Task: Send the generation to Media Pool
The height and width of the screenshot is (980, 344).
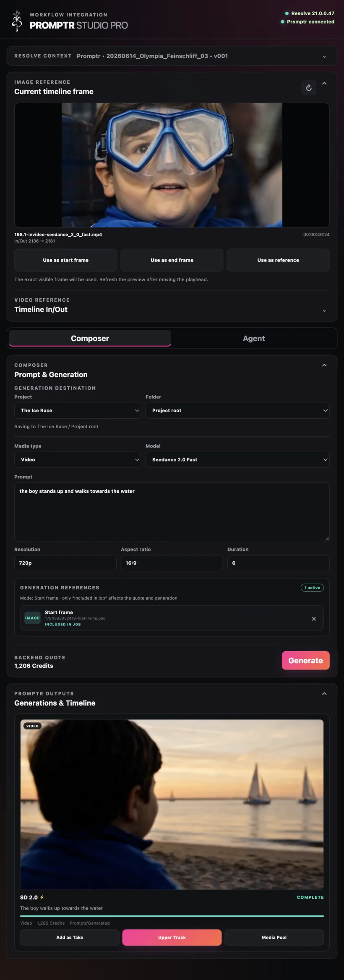Action: tap(274, 937)
